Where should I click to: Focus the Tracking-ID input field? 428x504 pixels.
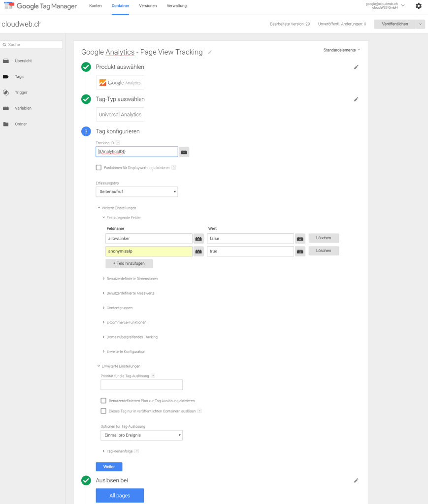(136, 152)
